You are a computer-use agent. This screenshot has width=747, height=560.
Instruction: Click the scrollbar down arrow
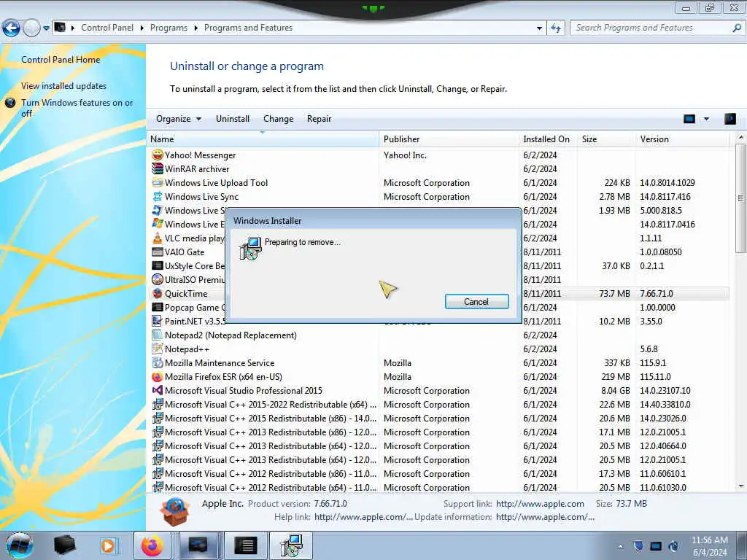pyautogui.click(x=741, y=486)
